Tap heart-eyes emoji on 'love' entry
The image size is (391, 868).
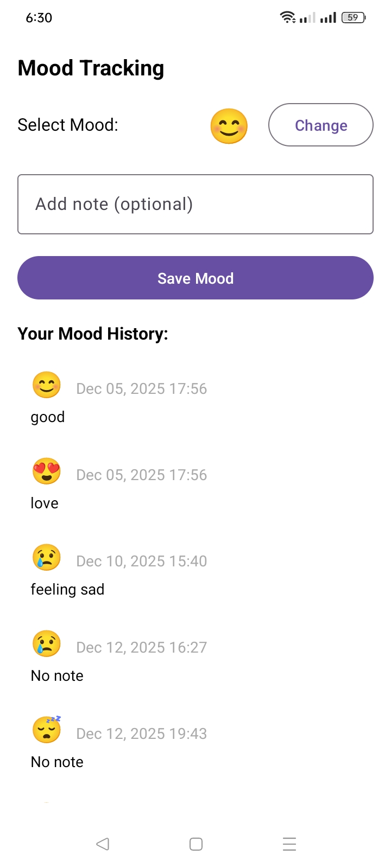point(47,471)
